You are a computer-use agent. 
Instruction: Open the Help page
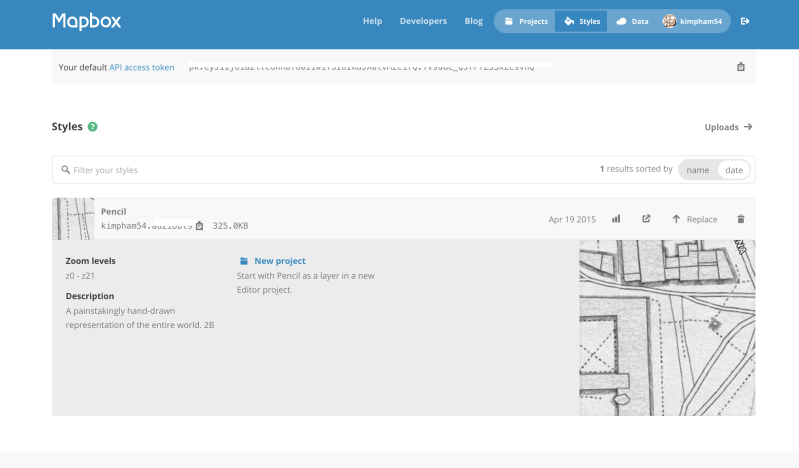372,21
